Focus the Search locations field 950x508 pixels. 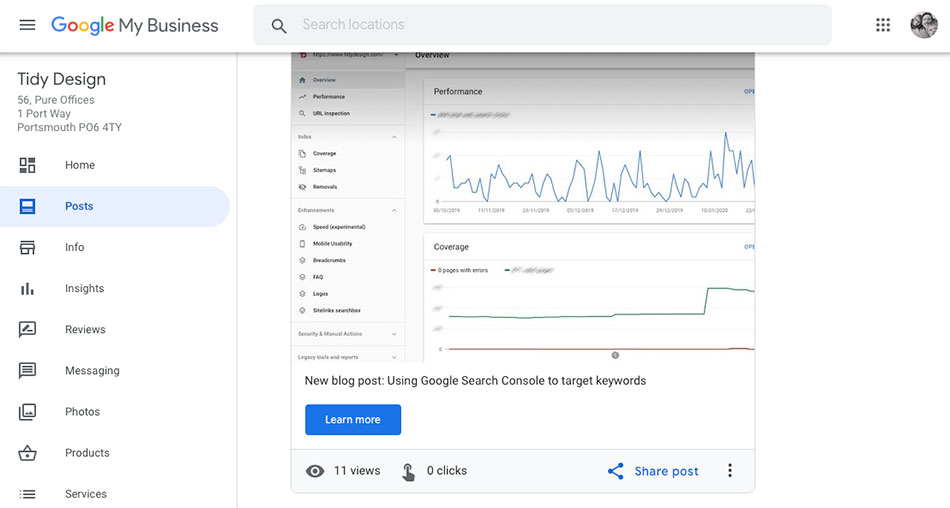542,25
